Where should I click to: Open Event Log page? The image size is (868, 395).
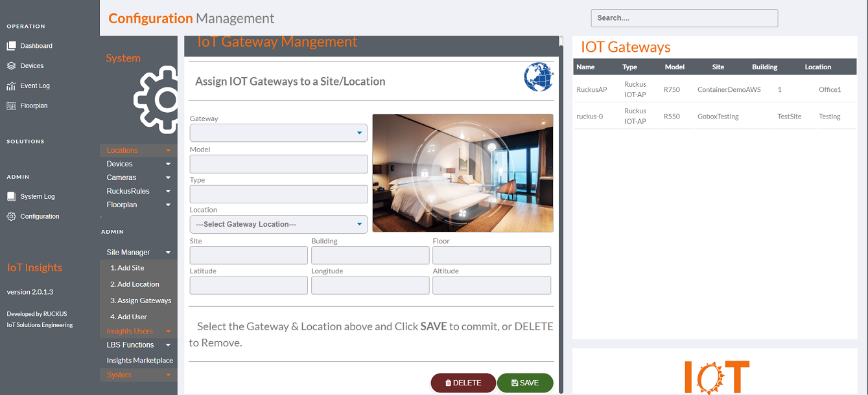[35, 86]
